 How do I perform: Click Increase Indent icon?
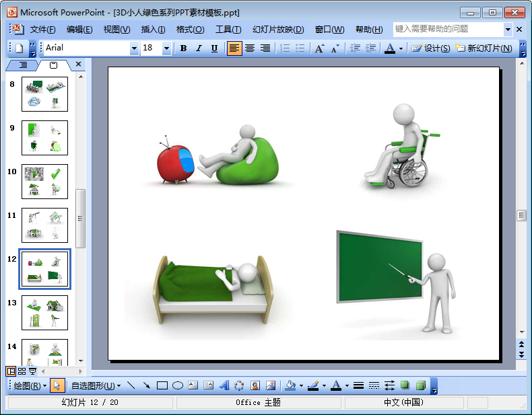370,48
